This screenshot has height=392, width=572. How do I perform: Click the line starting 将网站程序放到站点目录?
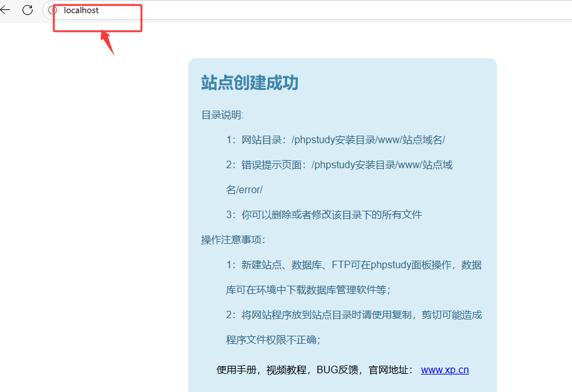(x=354, y=314)
